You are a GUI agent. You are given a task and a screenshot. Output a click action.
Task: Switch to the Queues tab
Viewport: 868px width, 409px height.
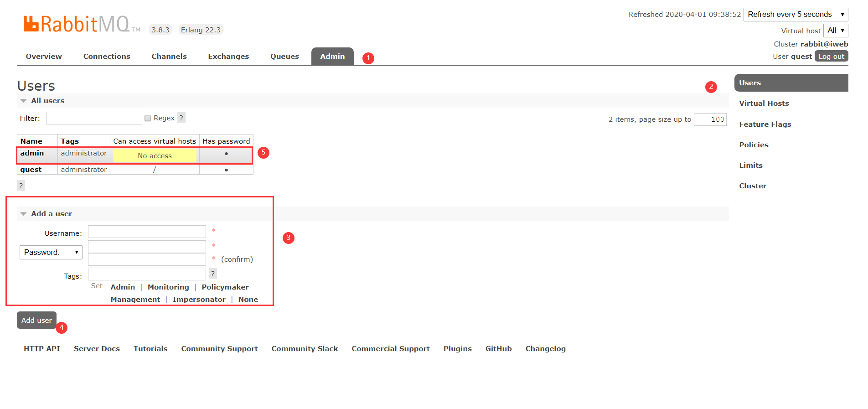(284, 57)
